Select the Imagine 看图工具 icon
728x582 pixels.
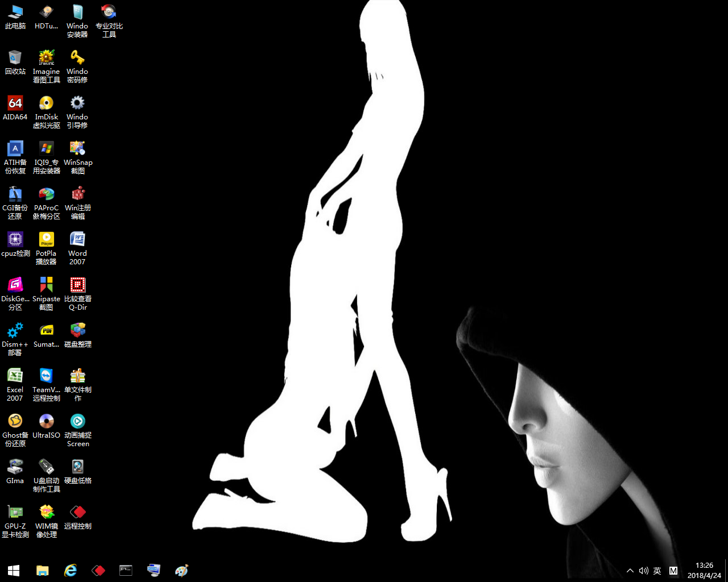(x=46, y=66)
